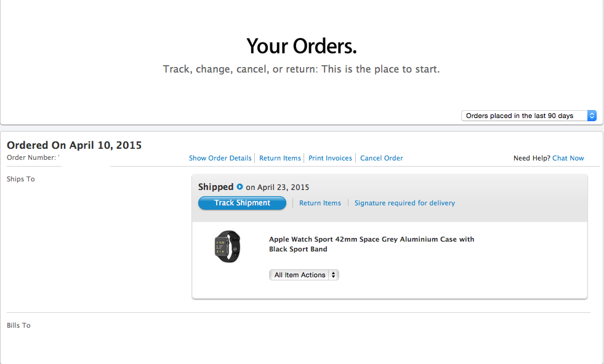Expand the All Item Actions menu
604x364 pixels.
pos(304,275)
